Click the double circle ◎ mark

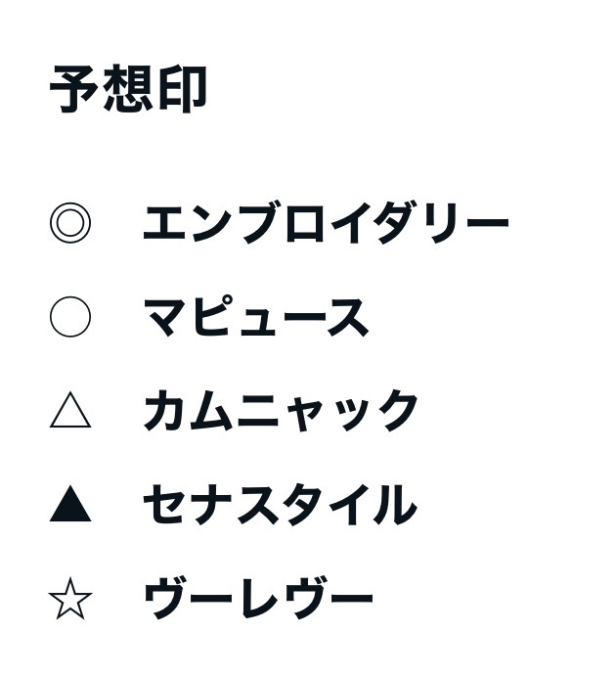pyautogui.click(x=70, y=224)
